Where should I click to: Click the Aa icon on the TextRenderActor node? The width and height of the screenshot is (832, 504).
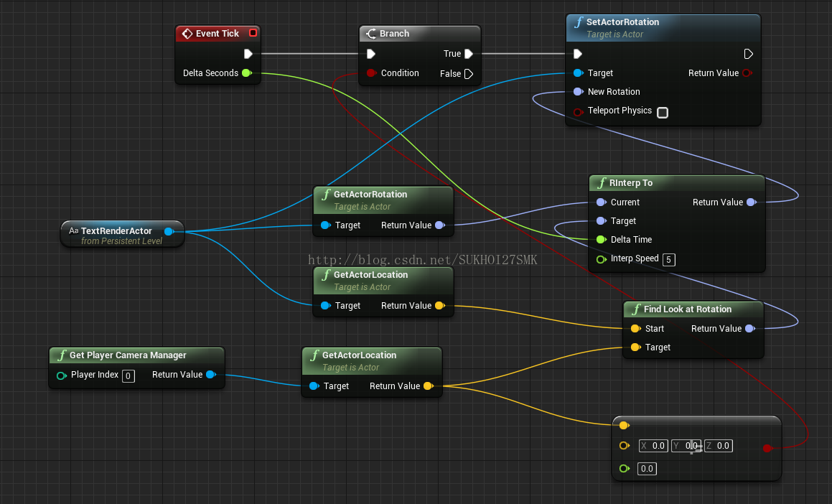[x=74, y=230]
